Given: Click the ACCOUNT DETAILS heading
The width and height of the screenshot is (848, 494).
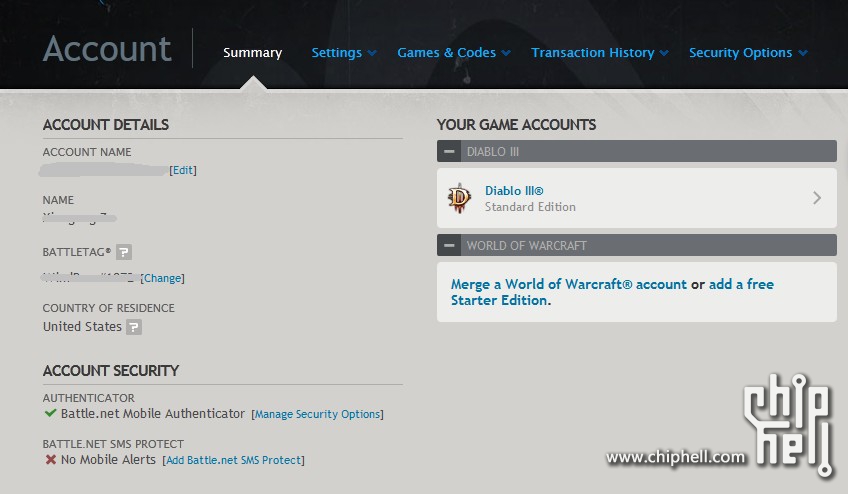Looking at the screenshot, I should coord(106,125).
